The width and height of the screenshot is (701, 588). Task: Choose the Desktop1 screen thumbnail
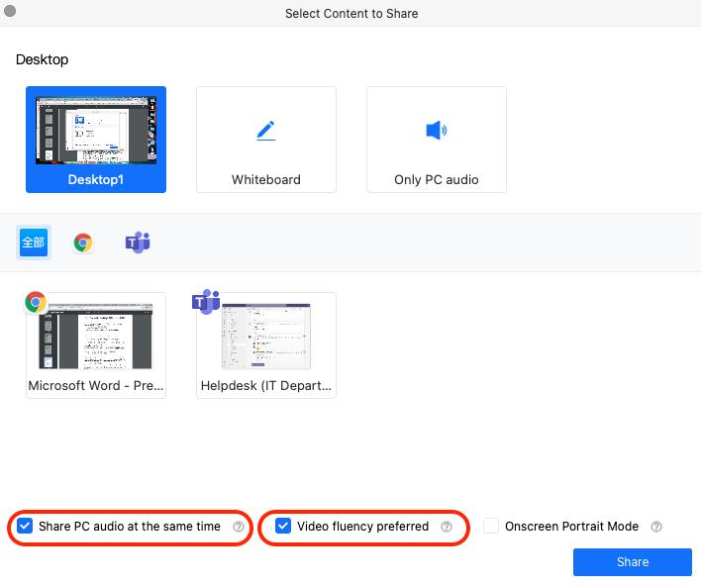[x=96, y=131]
